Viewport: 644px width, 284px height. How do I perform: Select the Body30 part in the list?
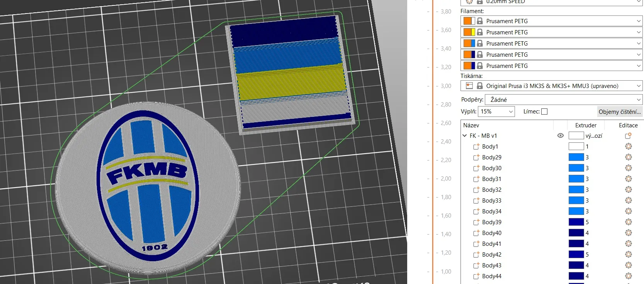[x=491, y=168]
